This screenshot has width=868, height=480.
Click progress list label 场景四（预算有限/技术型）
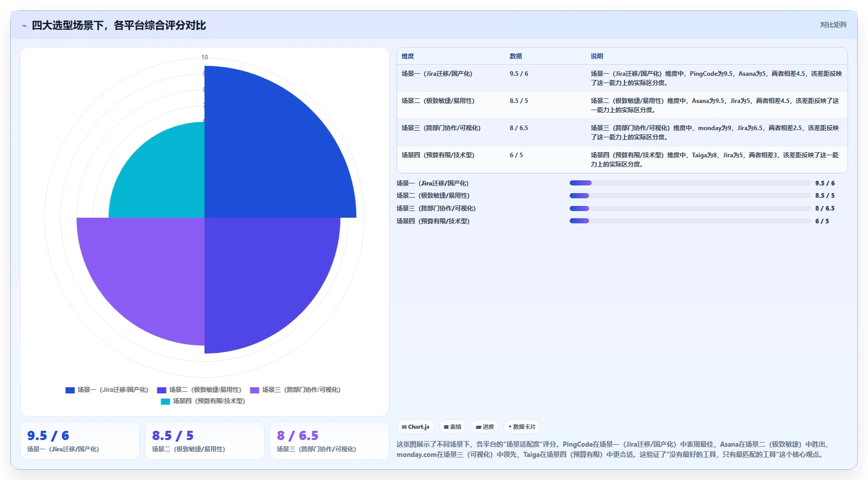point(433,221)
